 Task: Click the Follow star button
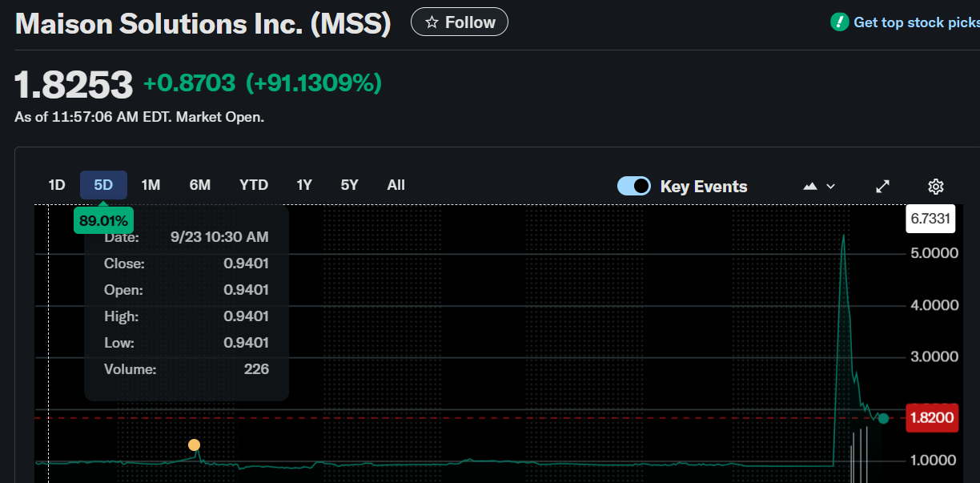pyautogui.click(x=459, y=22)
